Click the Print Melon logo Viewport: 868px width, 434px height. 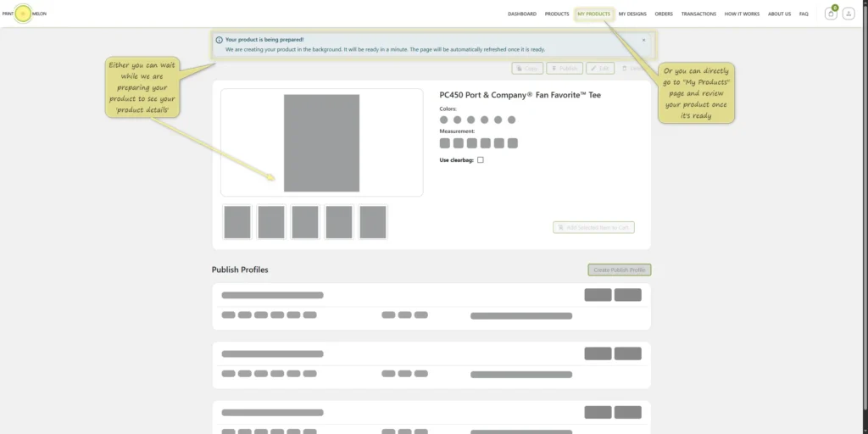24,14
